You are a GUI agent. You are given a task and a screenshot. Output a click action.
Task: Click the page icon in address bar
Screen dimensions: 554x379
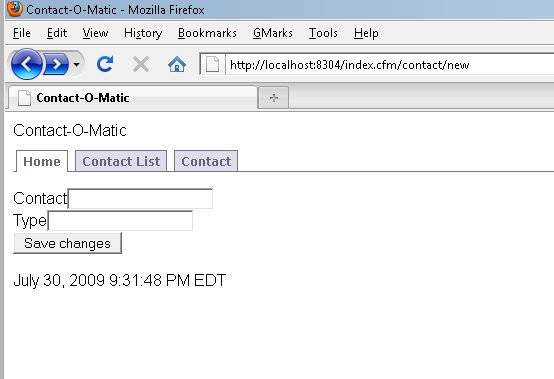213,64
